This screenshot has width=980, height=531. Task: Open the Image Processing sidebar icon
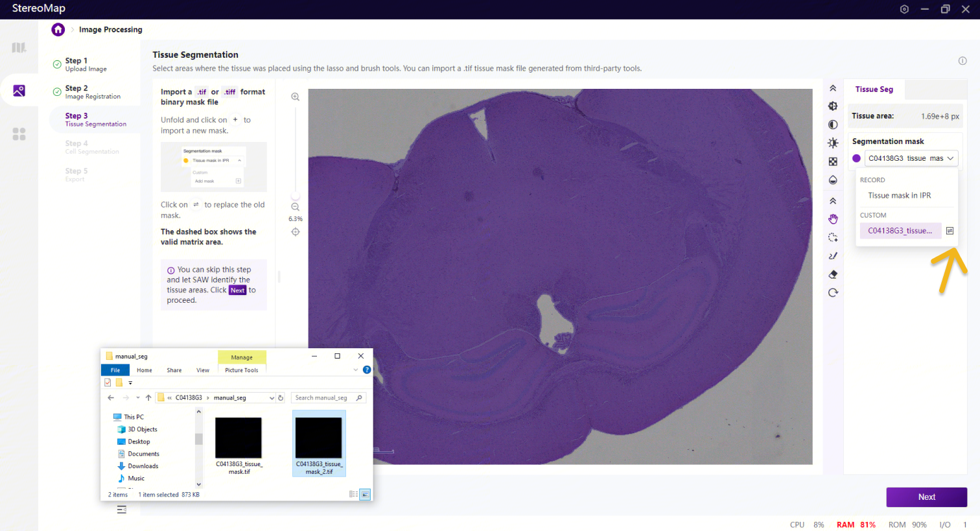click(19, 91)
